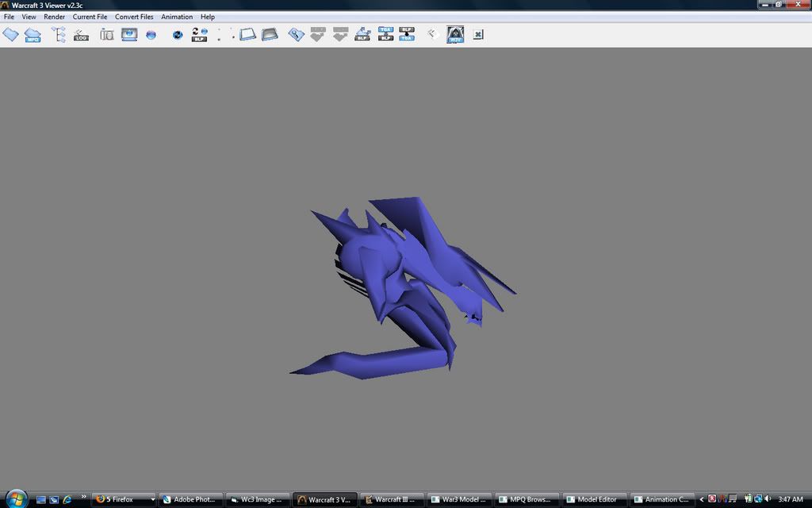812x508 pixels.
Task: Click the camera screenshot toolbar icon
Action: pyautogui.click(x=107, y=35)
